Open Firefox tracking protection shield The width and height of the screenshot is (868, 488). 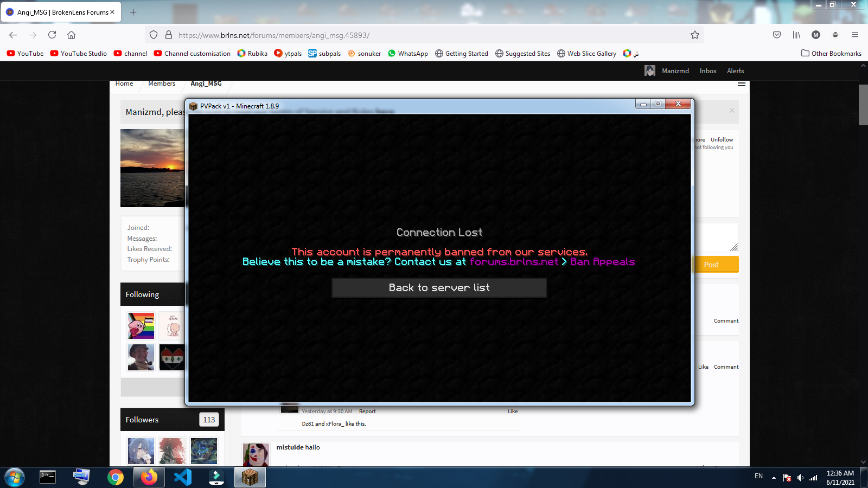(x=154, y=35)
